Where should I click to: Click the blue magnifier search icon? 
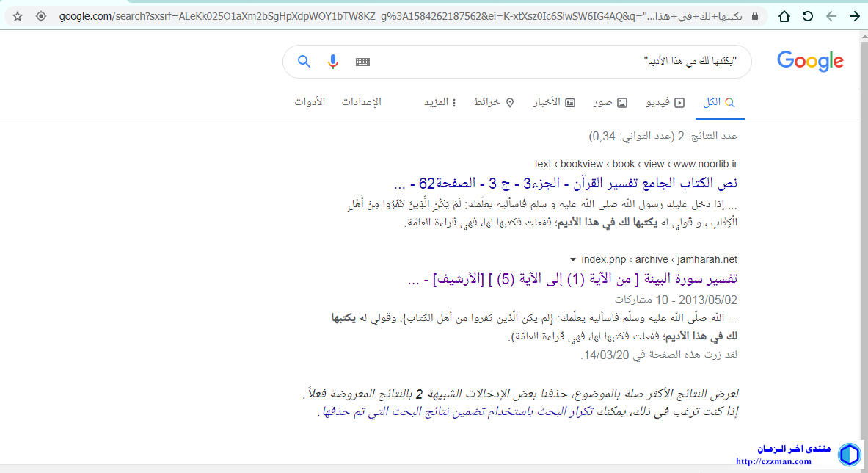tap(304, 62)
